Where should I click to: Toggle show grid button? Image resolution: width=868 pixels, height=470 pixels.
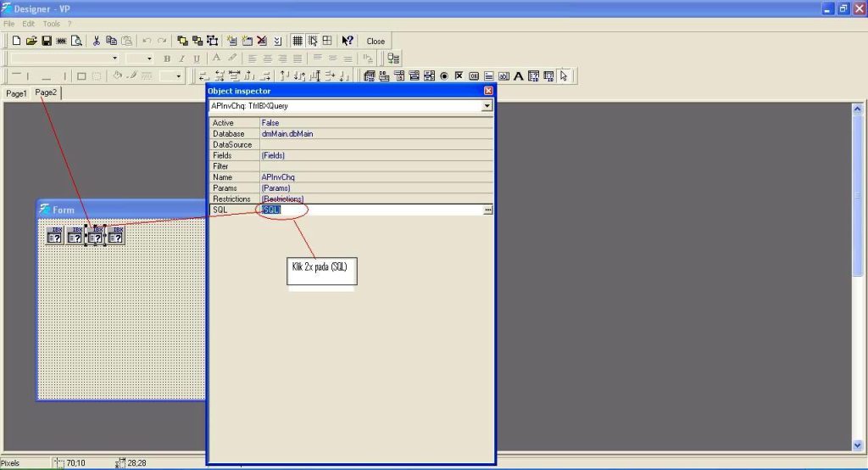coord(298,41)
